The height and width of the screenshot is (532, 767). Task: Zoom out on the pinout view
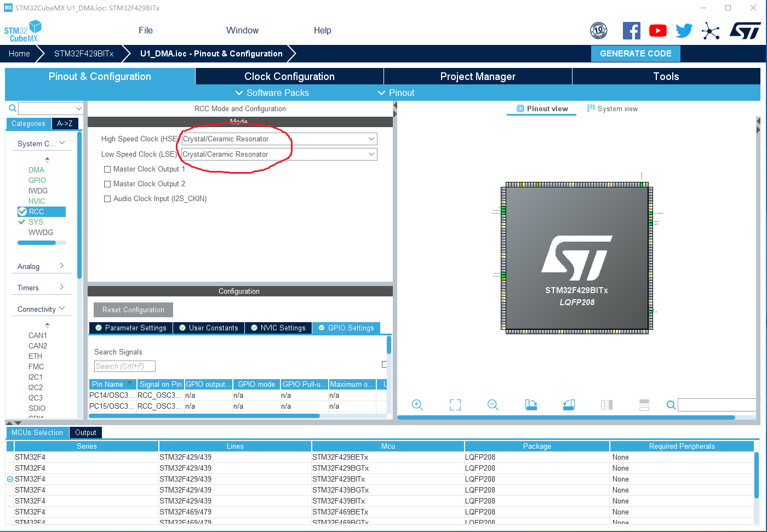(493, 404)
